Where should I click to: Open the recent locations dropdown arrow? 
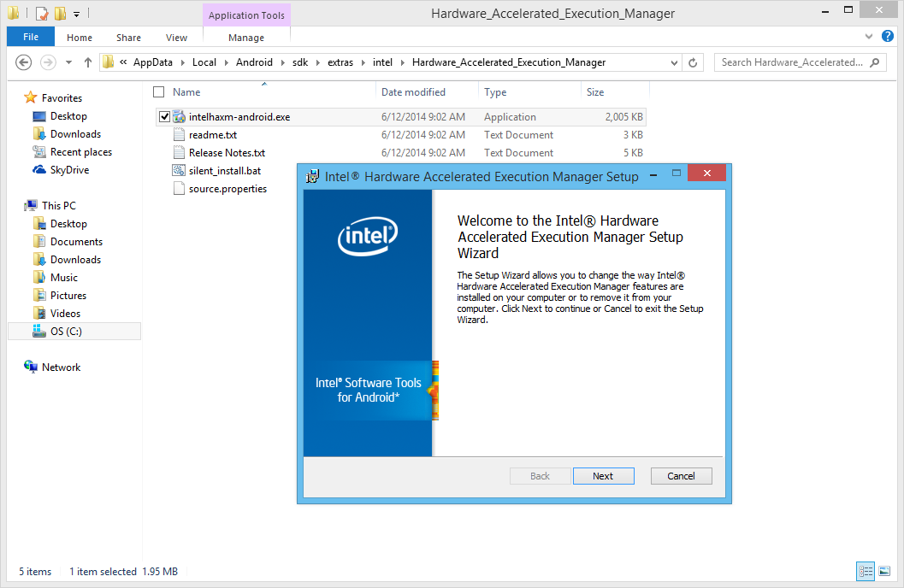[x=68, y=62]
